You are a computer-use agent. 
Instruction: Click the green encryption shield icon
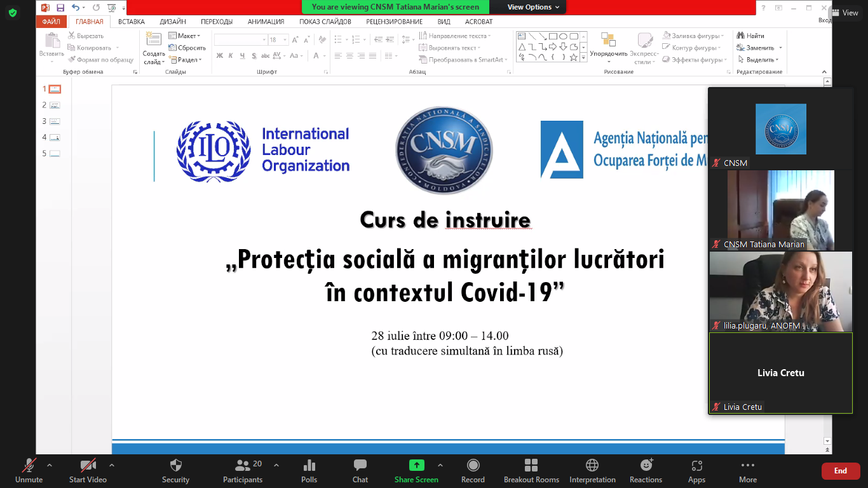click(x=13, y=13)
